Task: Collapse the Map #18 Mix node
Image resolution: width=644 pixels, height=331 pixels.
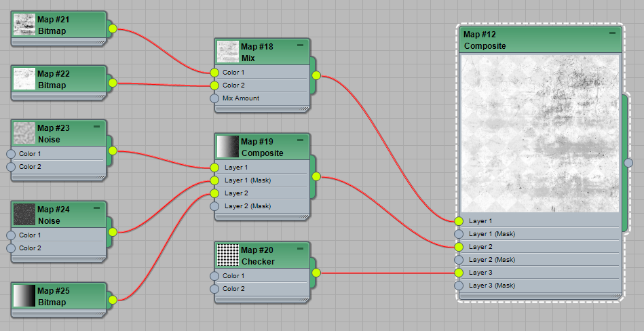Action: click(x=300, y=45)
